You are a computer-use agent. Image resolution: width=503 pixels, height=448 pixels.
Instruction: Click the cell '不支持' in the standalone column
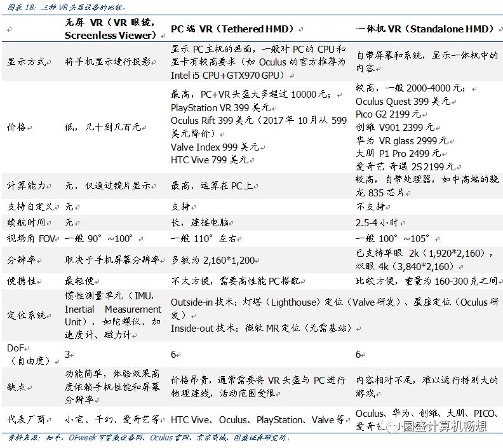[x=370, y=207]
